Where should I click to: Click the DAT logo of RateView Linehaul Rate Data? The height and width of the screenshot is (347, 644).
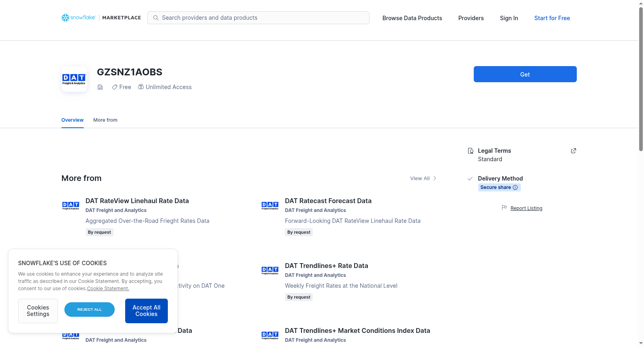[71, 206]
